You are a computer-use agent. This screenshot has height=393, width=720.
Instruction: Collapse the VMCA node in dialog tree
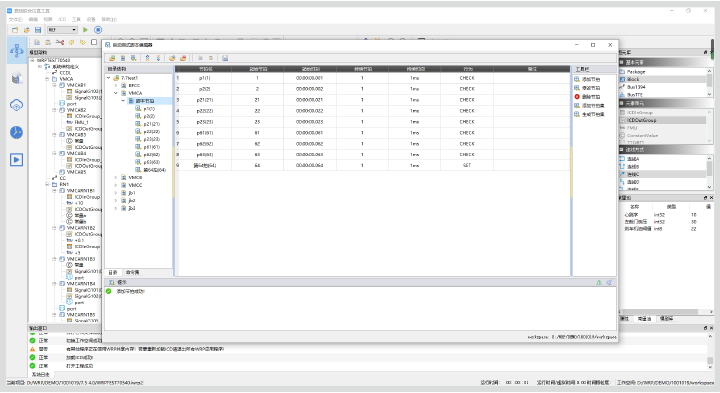[x=116, y=93]
